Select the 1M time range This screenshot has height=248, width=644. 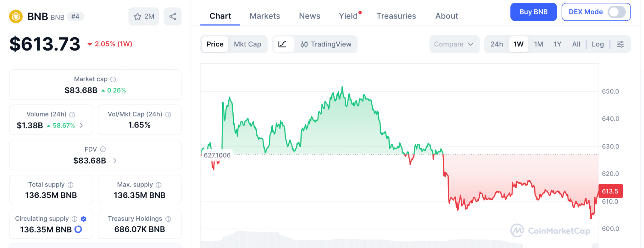click(538, 44)
